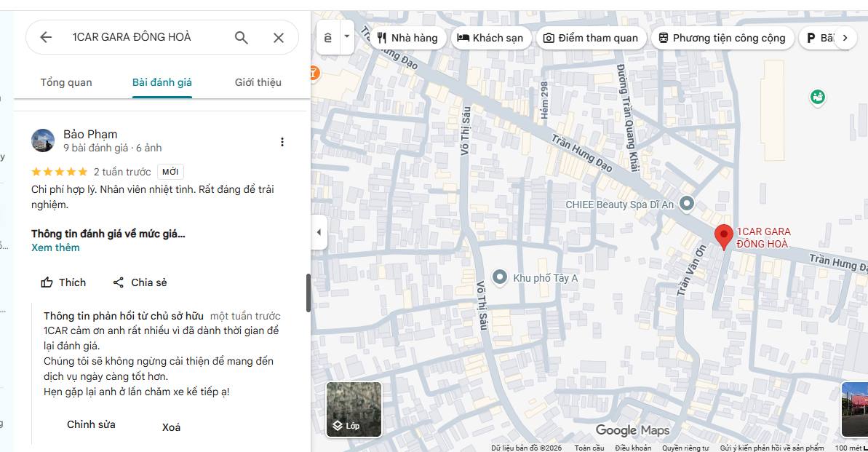Click Chỉnh sửa to edit owner reply
This screenshot has height=452, width=868.
pos(92,425)
